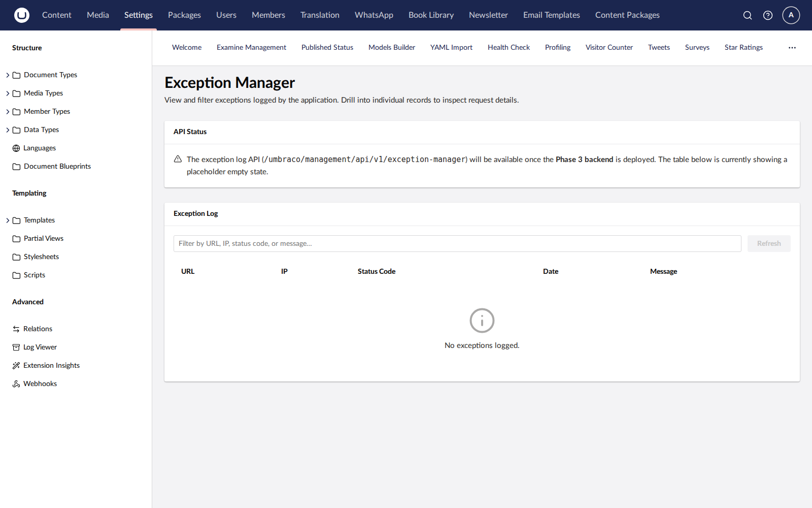Select Document Types in the tree

[50, 75]
